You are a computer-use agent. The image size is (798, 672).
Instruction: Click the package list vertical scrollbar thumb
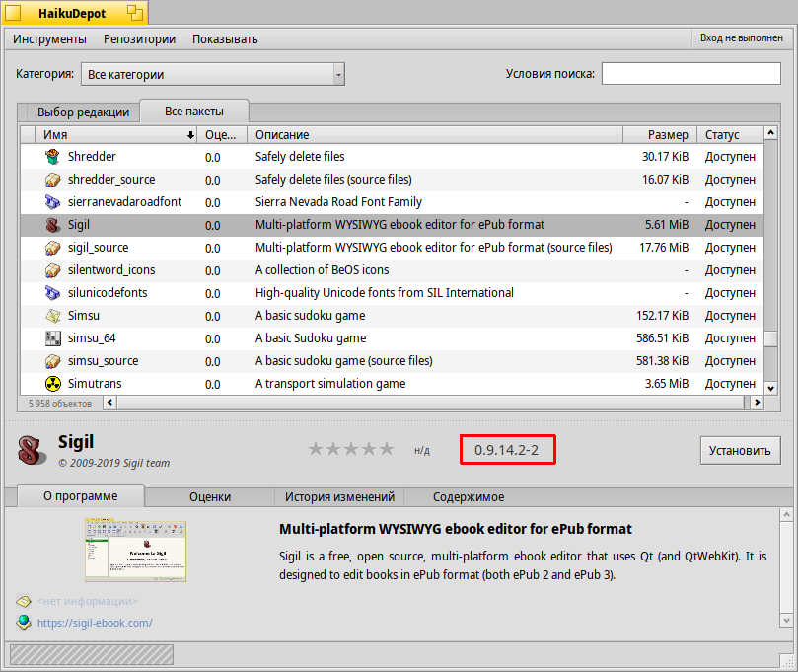tap(770, 339)
